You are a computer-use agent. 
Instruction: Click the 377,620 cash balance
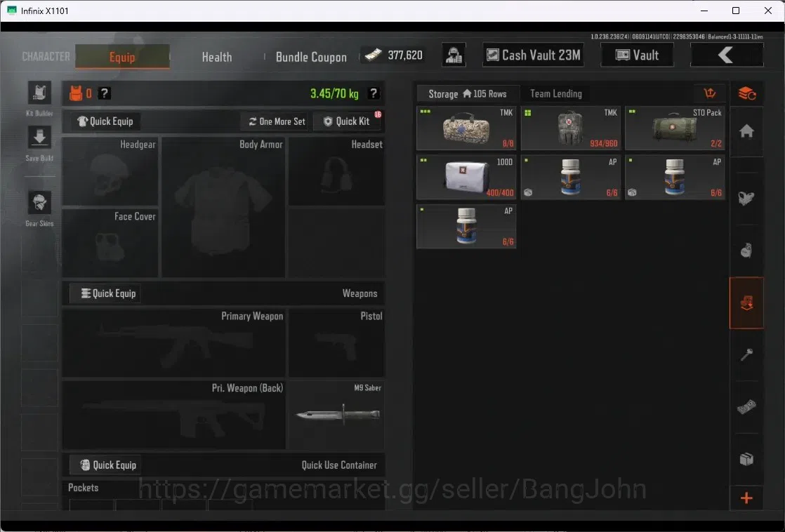[x=394, y=55]
